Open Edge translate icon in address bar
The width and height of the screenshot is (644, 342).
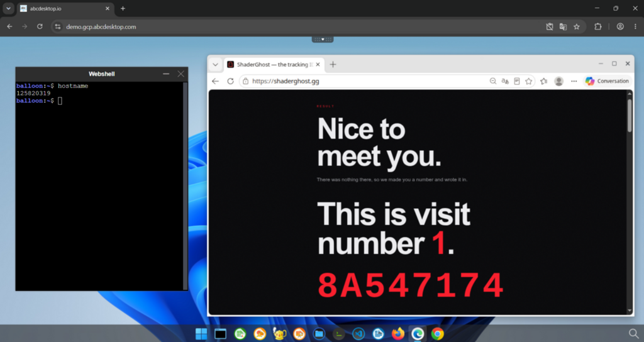(505, 81)
